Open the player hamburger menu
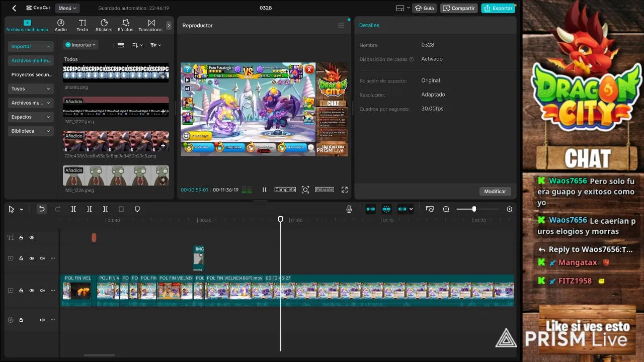 341,25
